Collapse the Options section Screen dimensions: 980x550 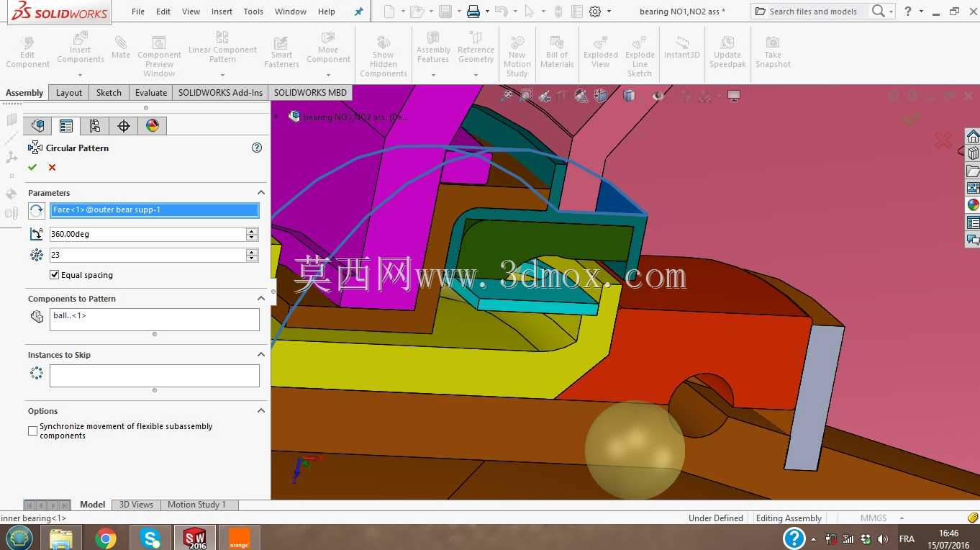pos(261,411)
